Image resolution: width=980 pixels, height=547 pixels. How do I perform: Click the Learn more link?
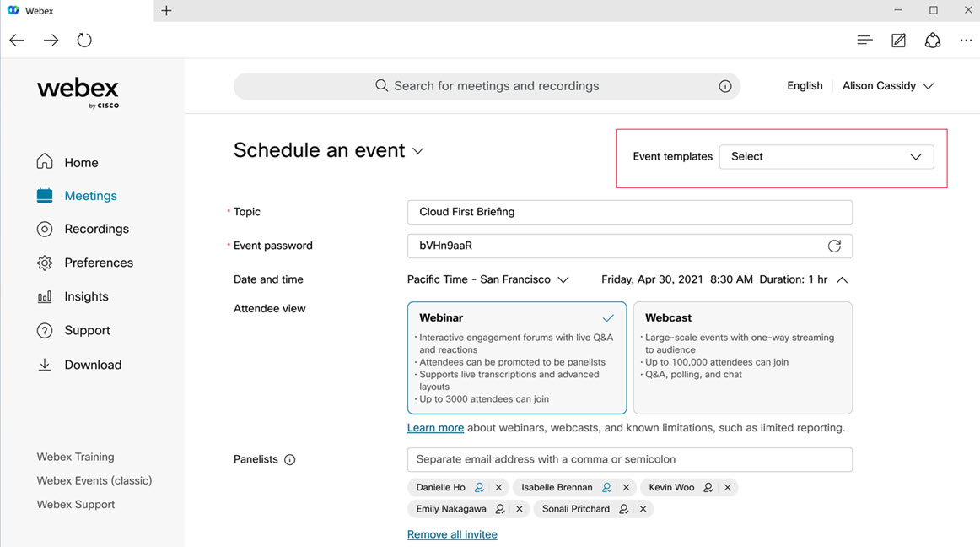(435, 428)
